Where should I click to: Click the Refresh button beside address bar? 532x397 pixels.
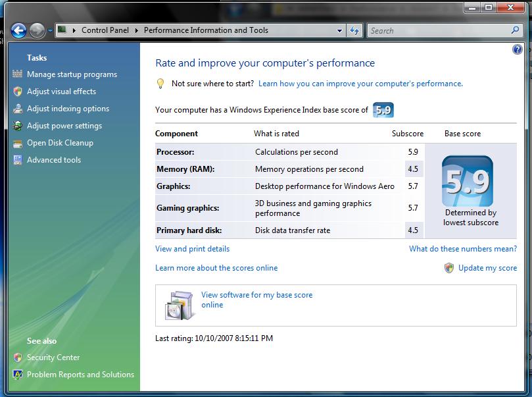(354, 30)
